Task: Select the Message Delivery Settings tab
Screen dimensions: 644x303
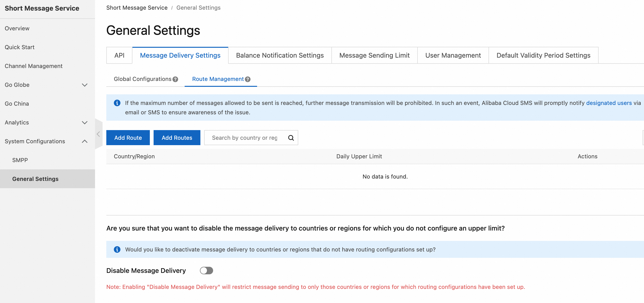Action: (180, 55)
